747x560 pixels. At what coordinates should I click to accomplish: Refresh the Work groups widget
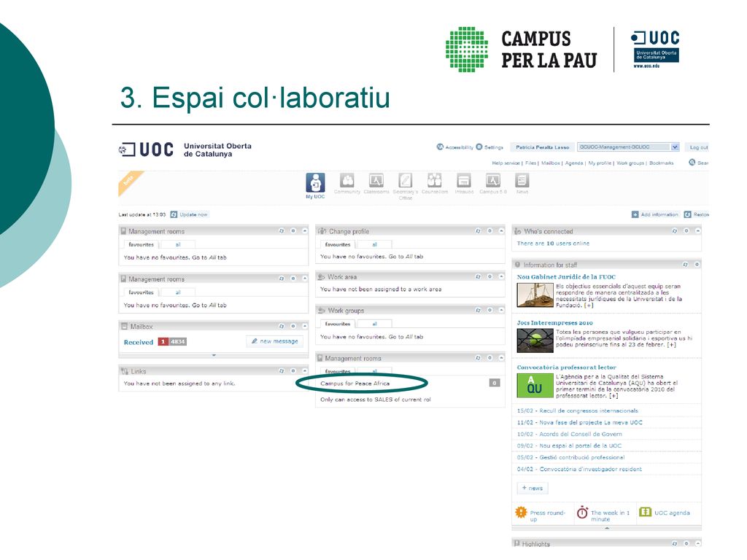click(x=478, y=310)
